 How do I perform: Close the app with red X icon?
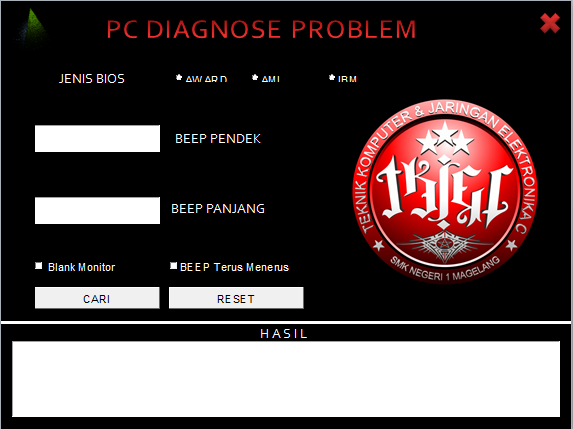point(550,23)
